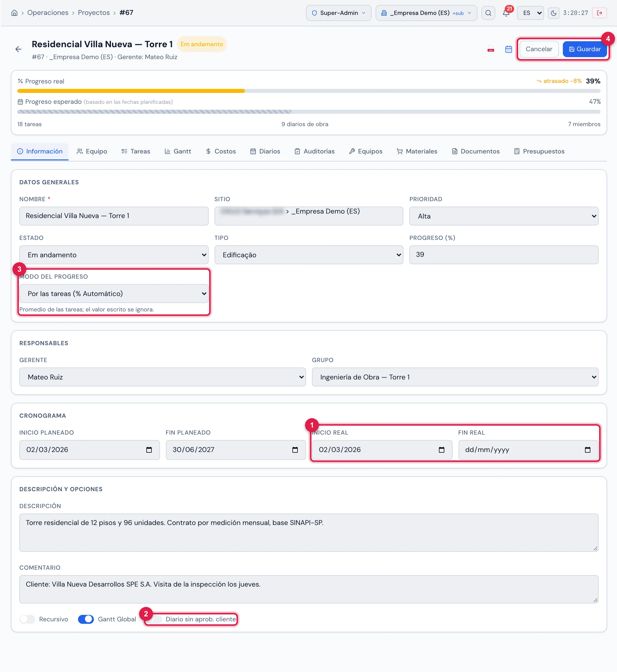Open the Auditorías tab
The image size is (617, 672).
[314, 151]
